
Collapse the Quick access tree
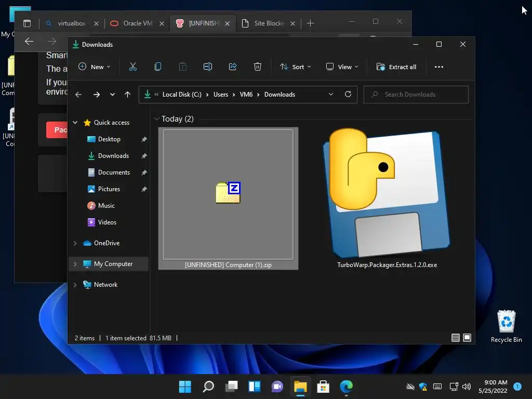[x=75, y=123]
